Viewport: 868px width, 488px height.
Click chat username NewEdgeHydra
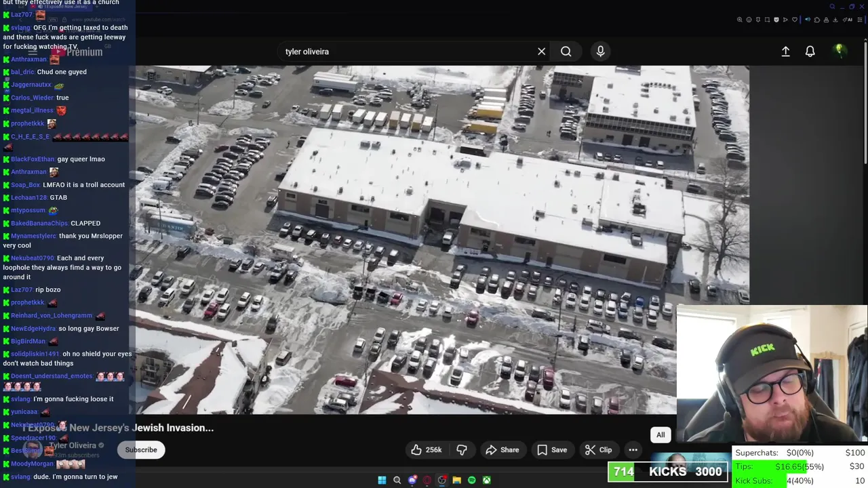click(33, 329)
